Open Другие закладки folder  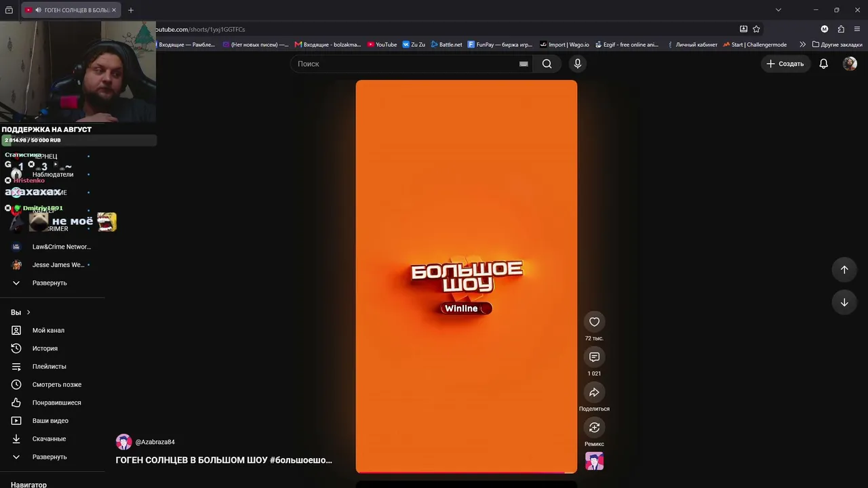[837, 45]
